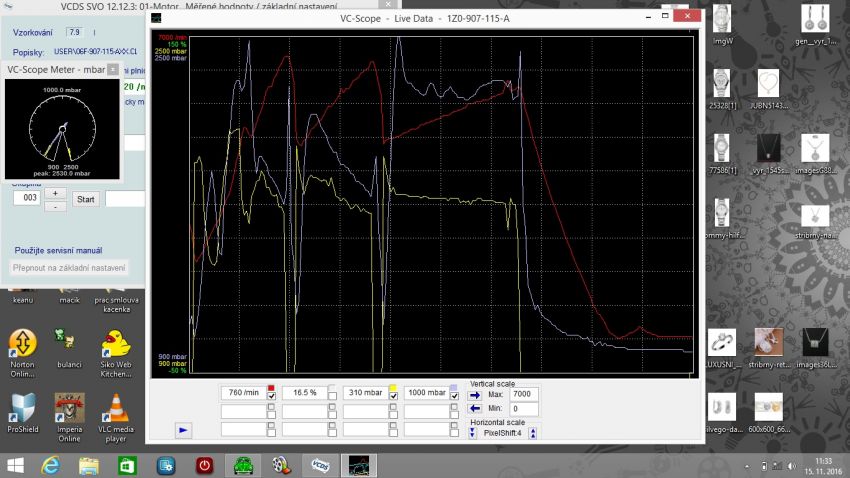Image resolution: width=850 pixels, height=478 pixels.
Task: Open Internet Explorer from taskbar
Action: (51, 466)
